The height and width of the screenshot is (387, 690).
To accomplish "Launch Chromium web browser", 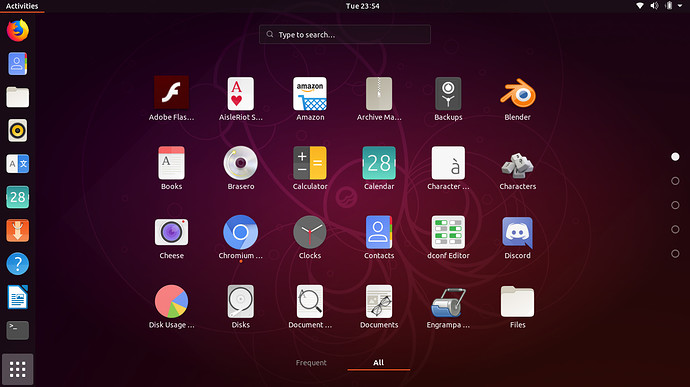I will (240, 232).
